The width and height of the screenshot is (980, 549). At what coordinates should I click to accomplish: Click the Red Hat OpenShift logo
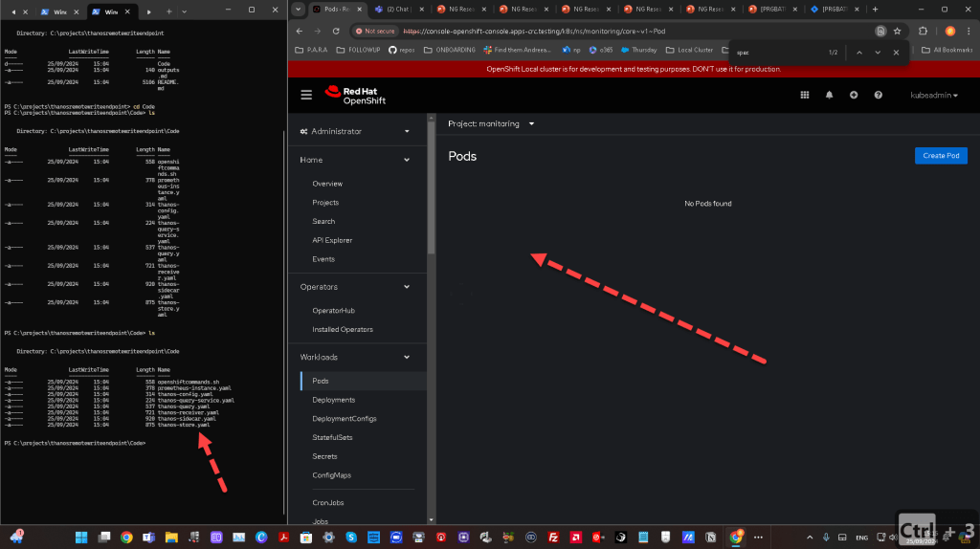coord(355,95)
